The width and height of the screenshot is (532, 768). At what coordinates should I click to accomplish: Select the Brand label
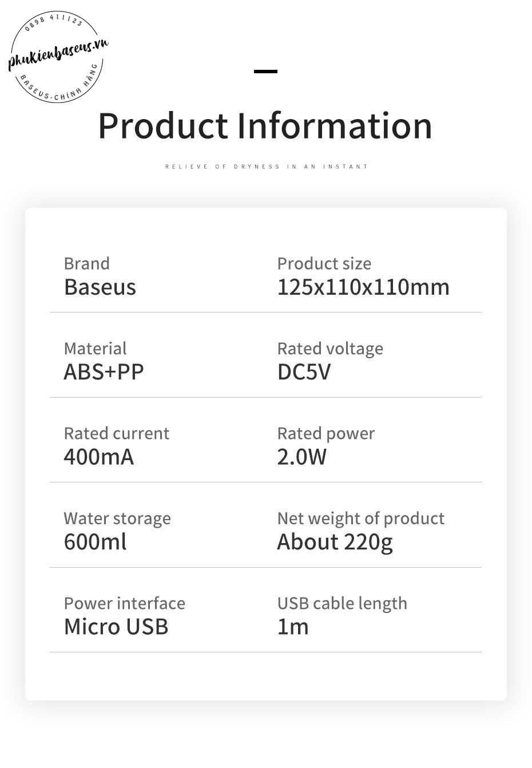pos(86,263)
